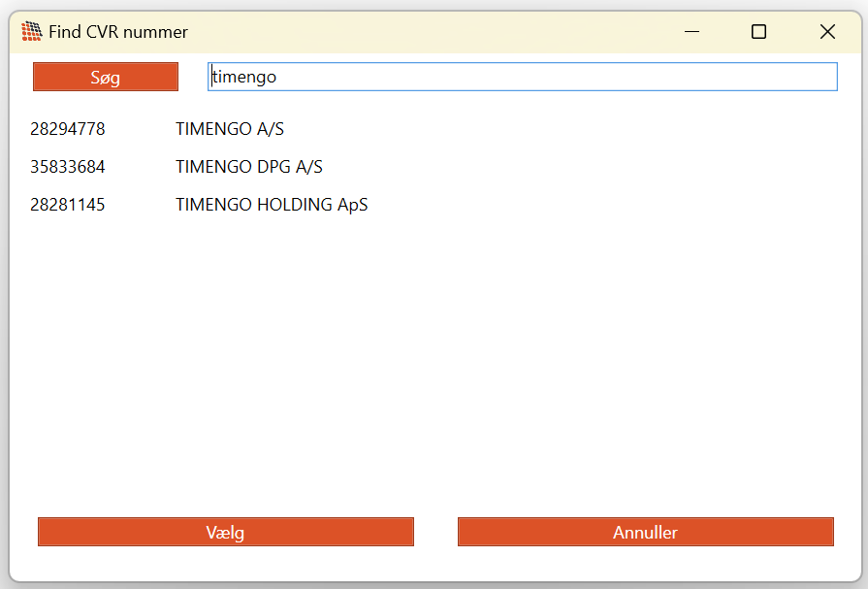
Task: Select CVR number 28294778
Action: click(x=68, y=129)
